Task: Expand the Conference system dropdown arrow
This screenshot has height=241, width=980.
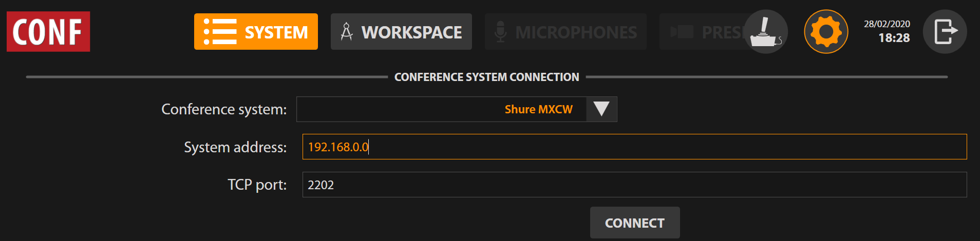Action: tap(601, 109)
